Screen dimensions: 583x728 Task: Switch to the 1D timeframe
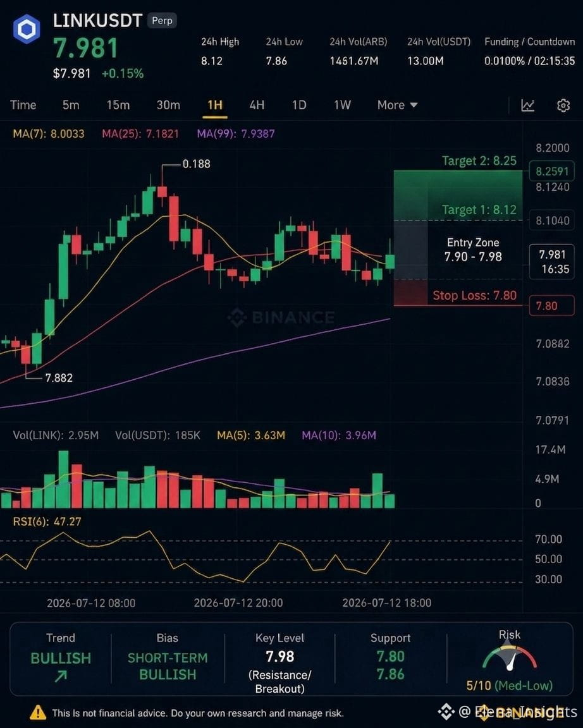298,105
